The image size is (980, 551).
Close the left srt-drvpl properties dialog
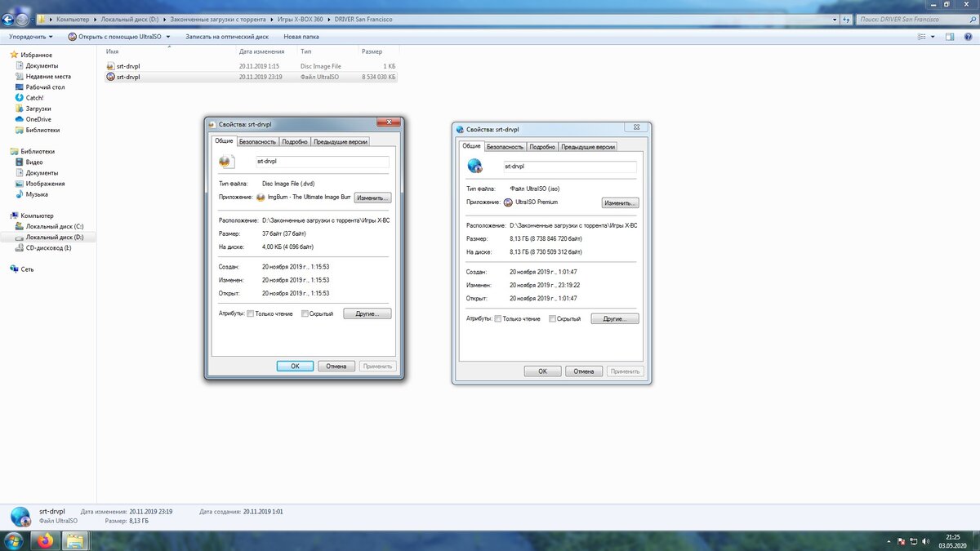[x=387, y=123]
